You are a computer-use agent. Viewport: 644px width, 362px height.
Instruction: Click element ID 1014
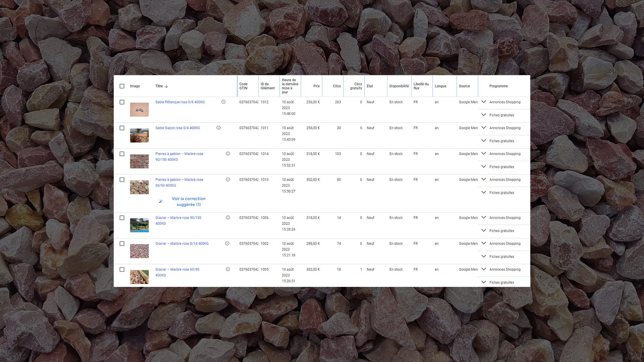[265, 154]
